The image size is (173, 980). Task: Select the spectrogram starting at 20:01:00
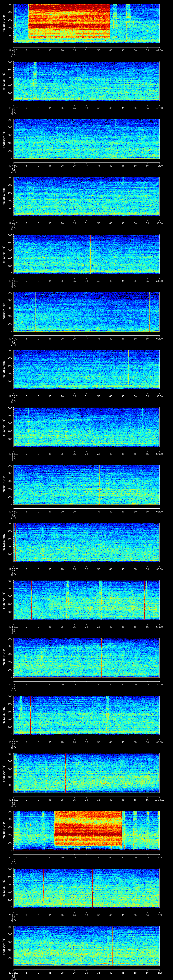tap(87, 889)
